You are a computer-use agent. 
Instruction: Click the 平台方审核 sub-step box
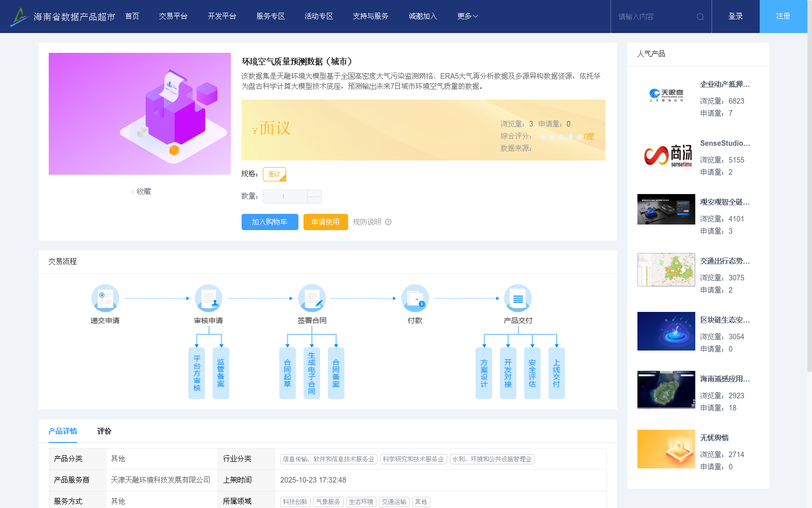pos(196,373)
